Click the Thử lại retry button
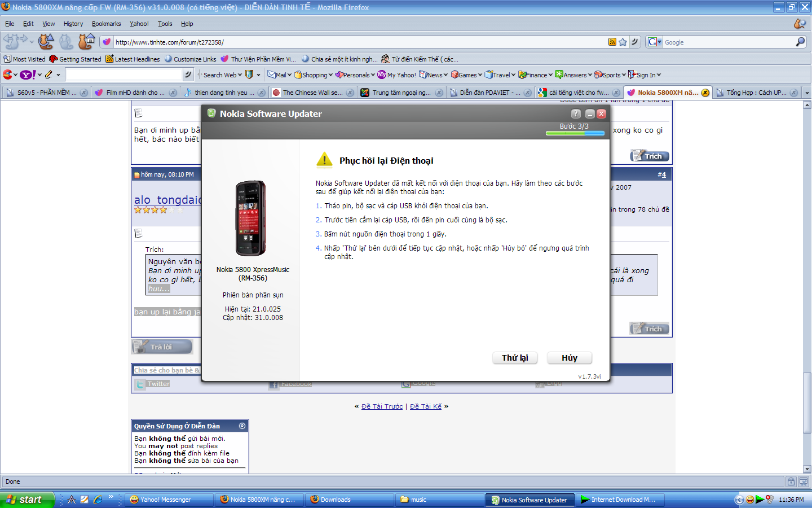812x508 pixels. pyautogui.click(x=515, y=358)
